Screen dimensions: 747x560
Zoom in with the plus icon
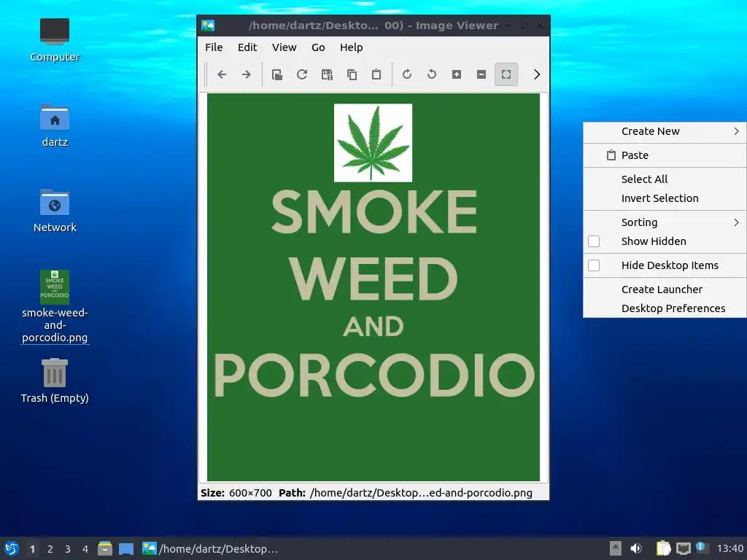click(x=457, y=74)
